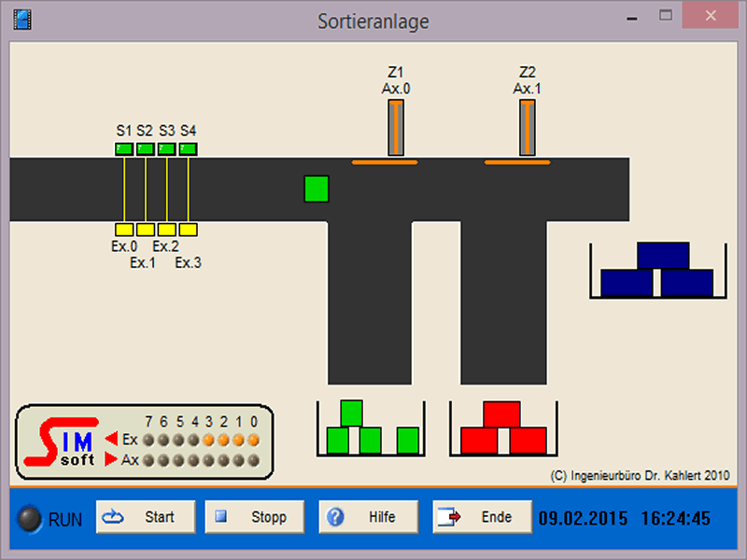Click the red blocks collection bin
This screenshot has width=747, height=560.
click(502, 429)
